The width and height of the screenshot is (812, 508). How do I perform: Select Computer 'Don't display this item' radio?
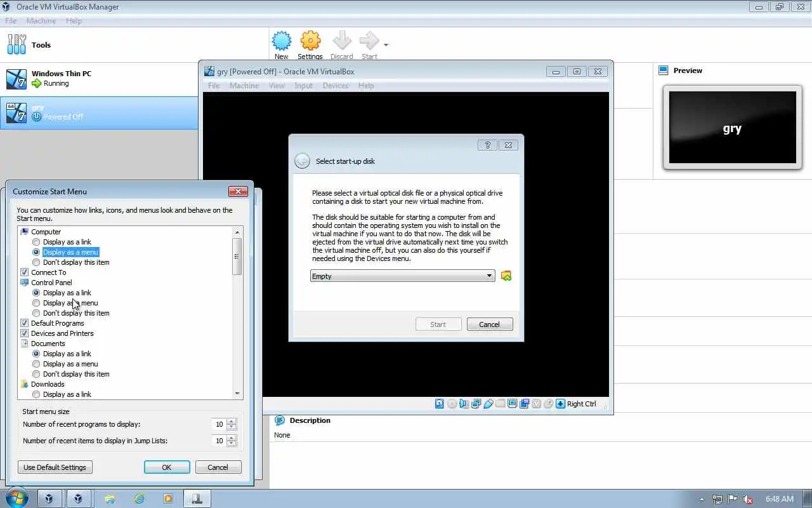(36, 262)
